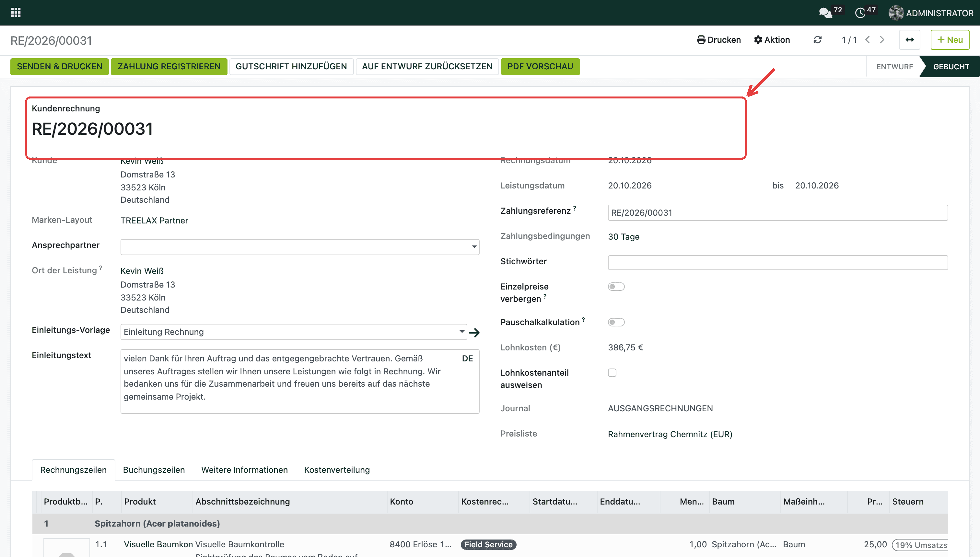Show Pauschalkalkulation help question mark
The width and height of the screenshot is (980, 557).
pyautogui.click(x=583, y=319)
